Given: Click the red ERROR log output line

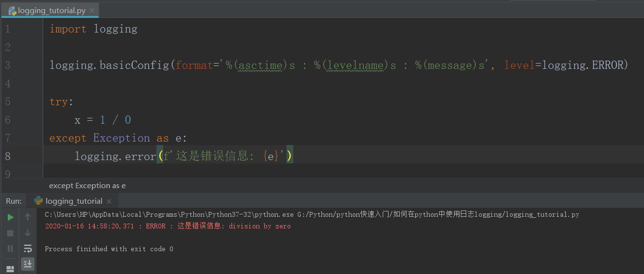Looking at the screenshot, I should click(168, 226).
